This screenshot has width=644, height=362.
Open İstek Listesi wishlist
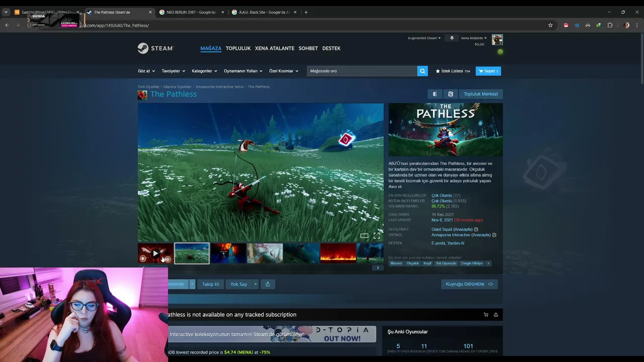click(453, 71)
